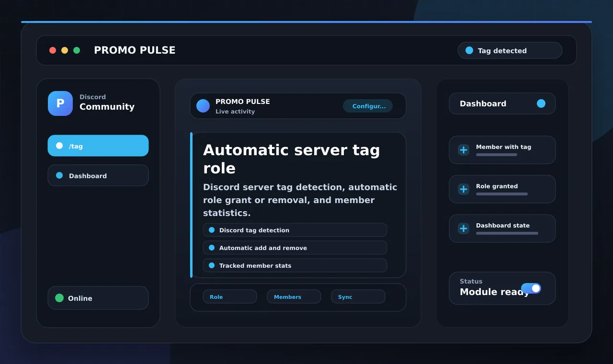Image resolution: width=613 pixels, height=364 pixels.
Task: Click the blue dot in sidebar Dashboard item
Action: click(x=59, y=175)
